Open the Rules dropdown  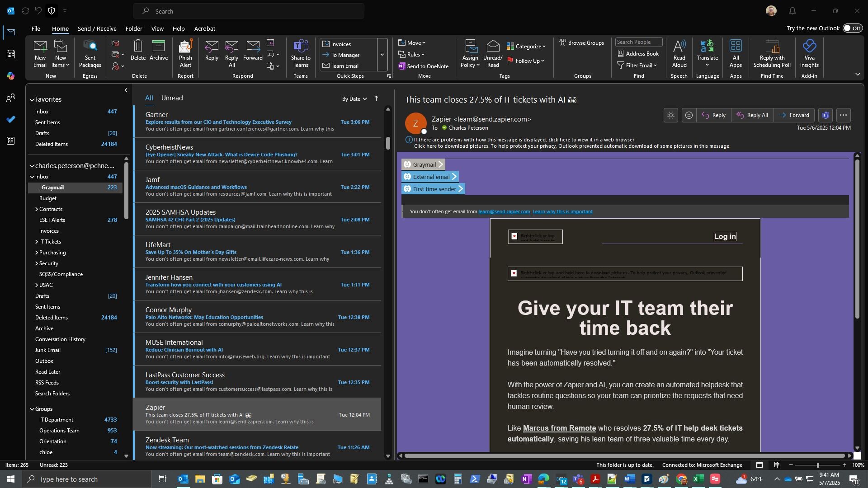click(x=411, y=54)
